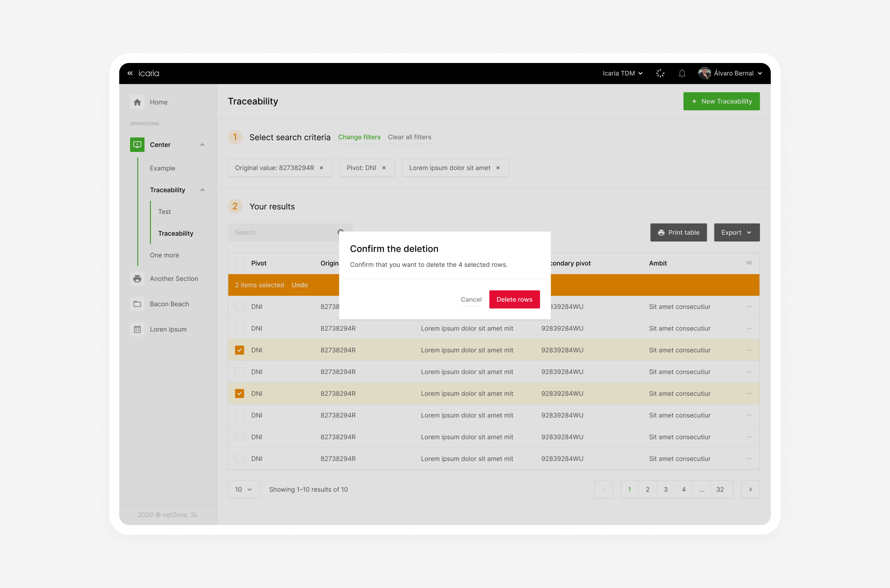Image resolution: width=890 pixels, height=588 pixels.
Task: Click the Home house icon
Action: coord(137,102)
